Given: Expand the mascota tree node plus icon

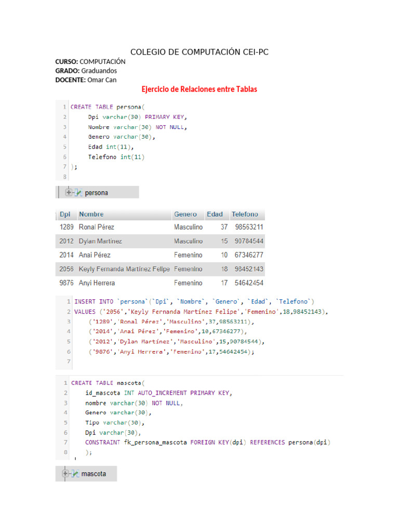Looking at the screenshot, I should click(65, 474).
